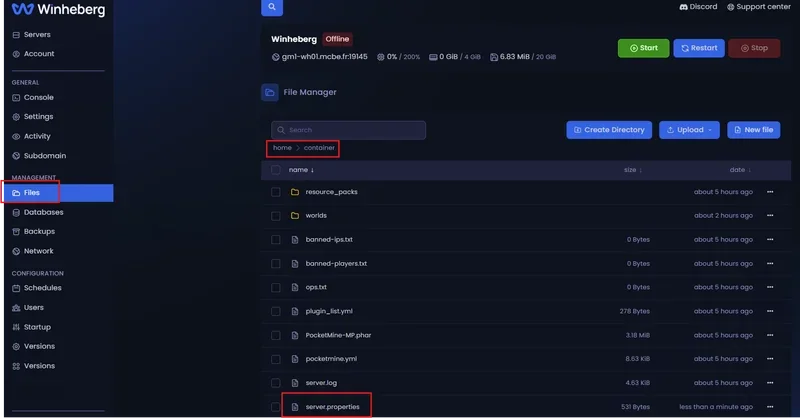The width and height of the screenshot is (800, 418).
Task: Create a New file
Action: pyautogui.click(x=754, y=130)
